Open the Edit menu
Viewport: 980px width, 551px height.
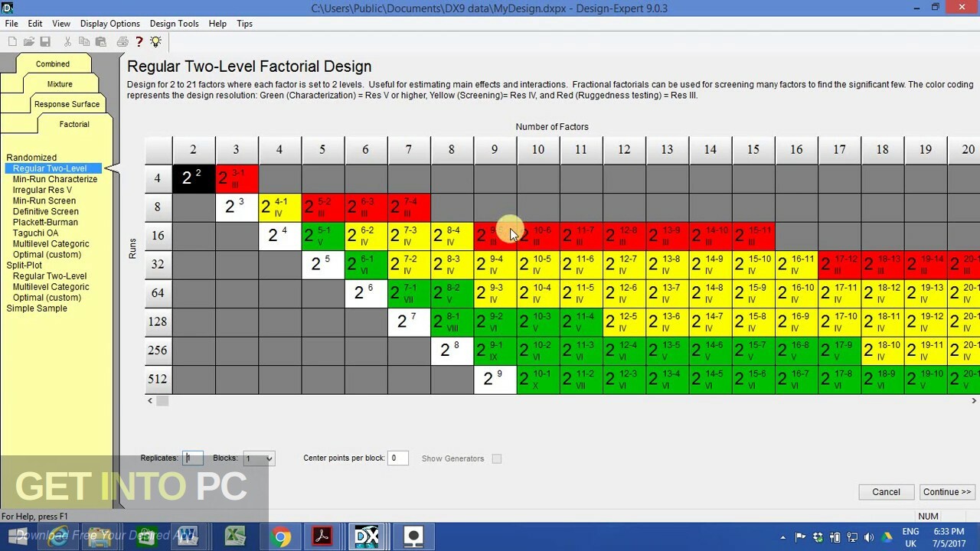point(35,24)
